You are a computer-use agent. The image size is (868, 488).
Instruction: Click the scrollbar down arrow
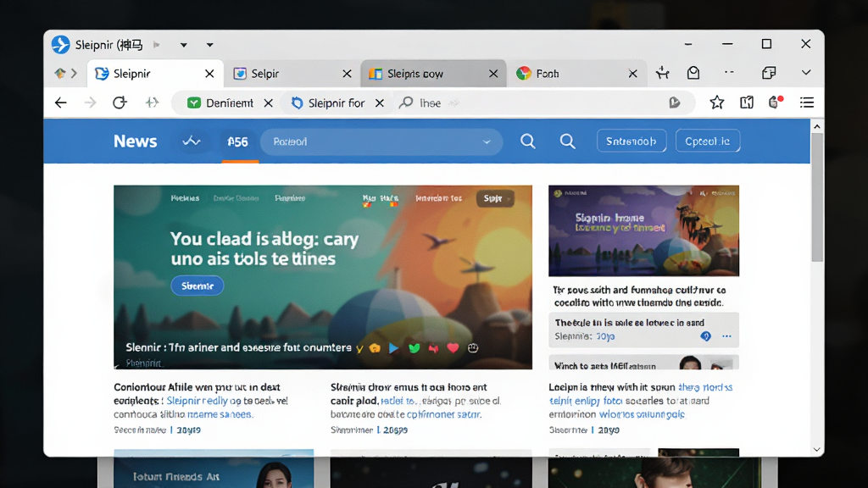click(817, 450)
